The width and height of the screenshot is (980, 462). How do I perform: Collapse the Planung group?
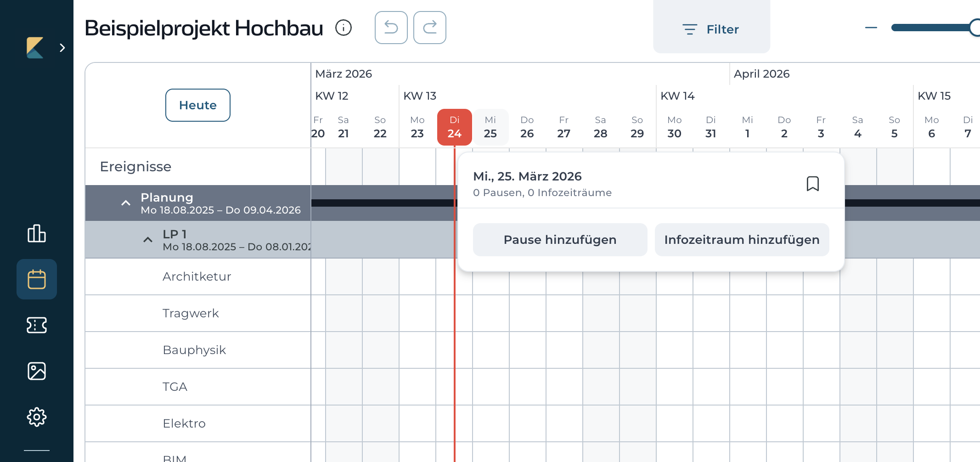pyautogui.click(x=126, y=203)
